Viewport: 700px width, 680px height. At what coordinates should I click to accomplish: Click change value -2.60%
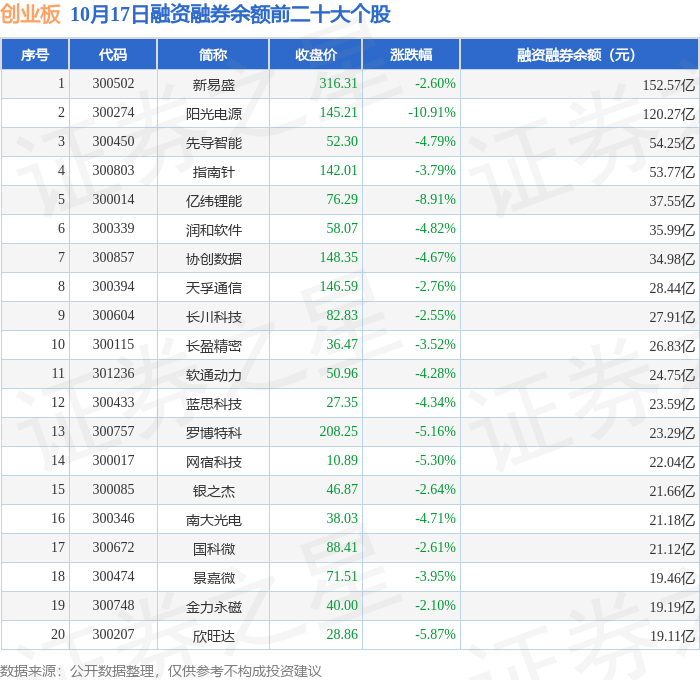coord(435,83)
